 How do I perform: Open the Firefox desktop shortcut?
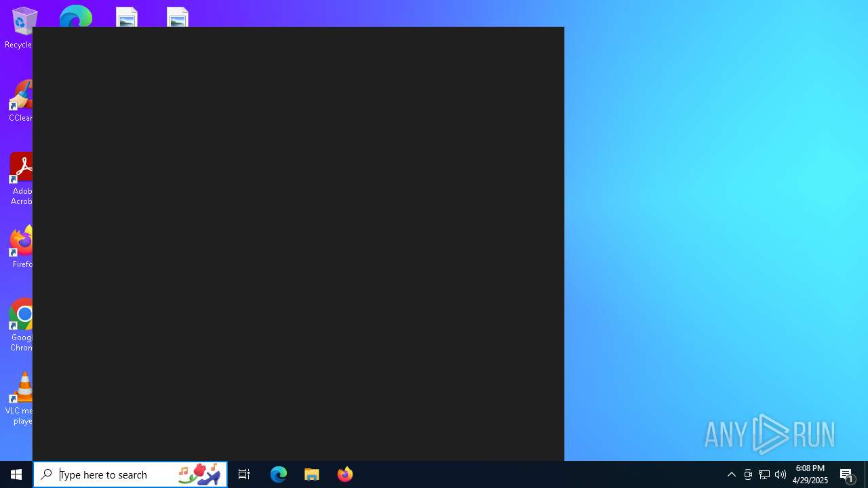tap(20, 247)
